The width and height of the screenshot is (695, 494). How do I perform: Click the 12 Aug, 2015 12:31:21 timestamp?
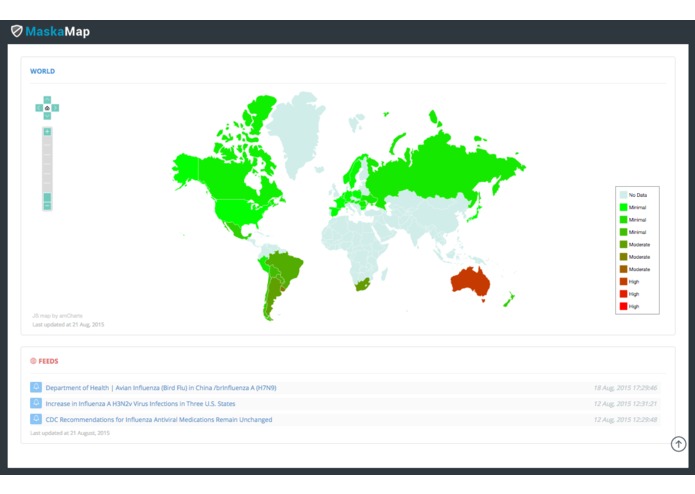(625, 404)
